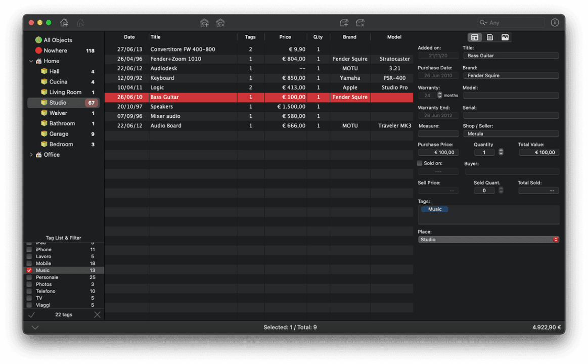Sort the list by Brand column header

[349, 37]
